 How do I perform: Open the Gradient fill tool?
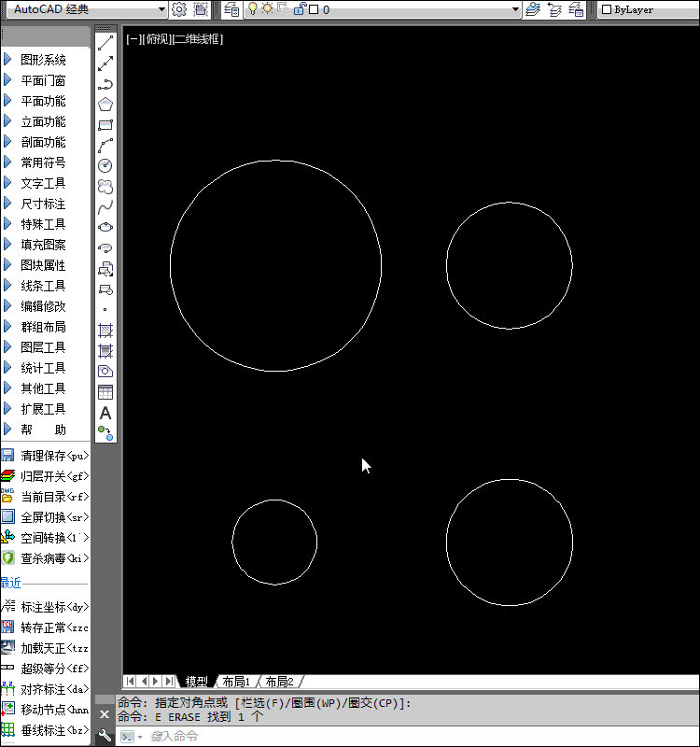coord(105,351)
